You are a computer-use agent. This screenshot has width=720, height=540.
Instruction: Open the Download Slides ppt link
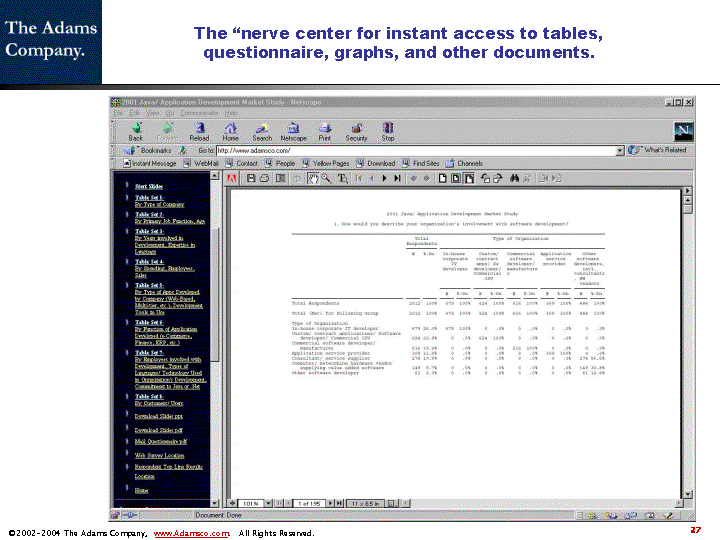(158, 415)
